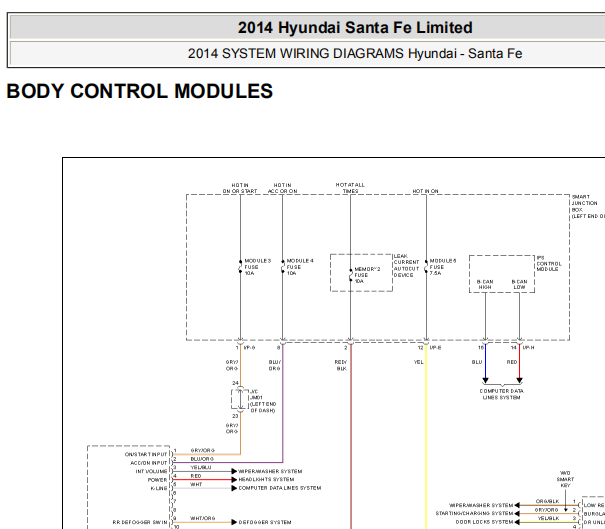The image size is (605, 529).
Task: Select the "MODULE 4 FUSE 10A" label
Action: click(300, 267)
